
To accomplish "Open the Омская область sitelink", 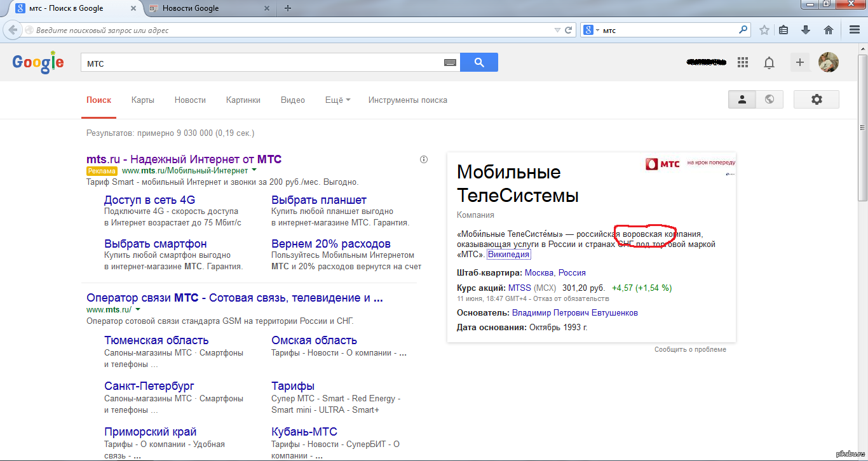I will pyautogui.click(x=314, y=340).
